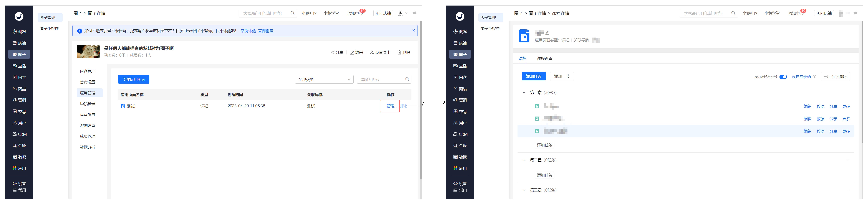
Task: Open CRM in the 课程详情 window's sidebar
Action: coord(460,134)
